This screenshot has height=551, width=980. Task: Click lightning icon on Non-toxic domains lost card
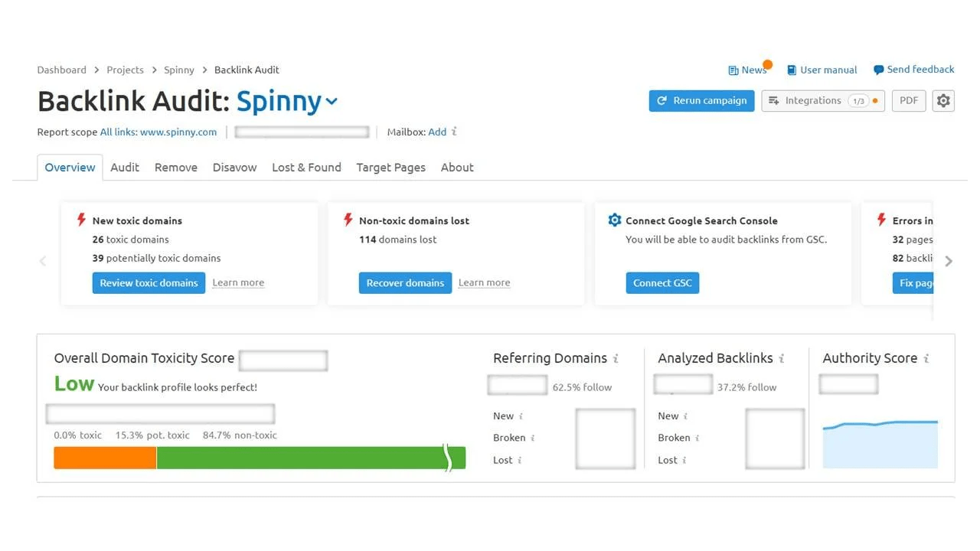click(348, 220)
